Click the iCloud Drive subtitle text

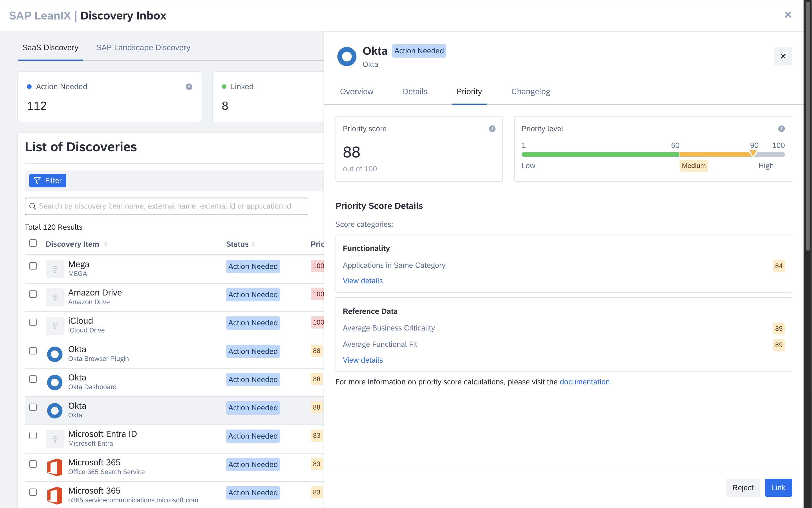pos(86,330)
